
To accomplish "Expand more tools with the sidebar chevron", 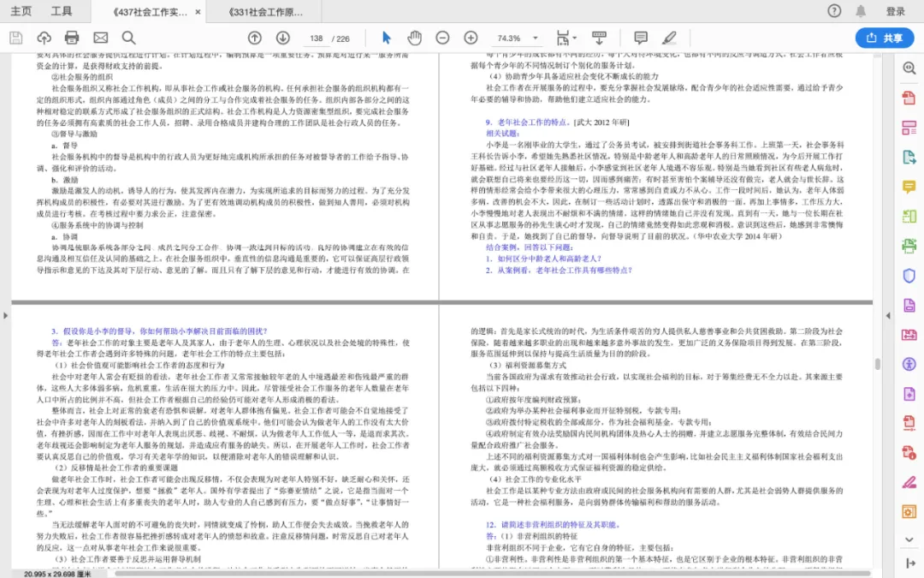I will coord(909,539).
